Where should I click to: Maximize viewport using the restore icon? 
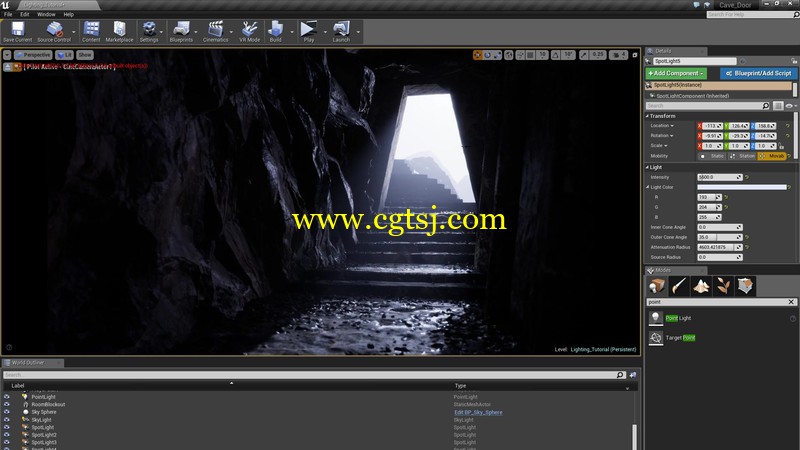tap(635, 55)
